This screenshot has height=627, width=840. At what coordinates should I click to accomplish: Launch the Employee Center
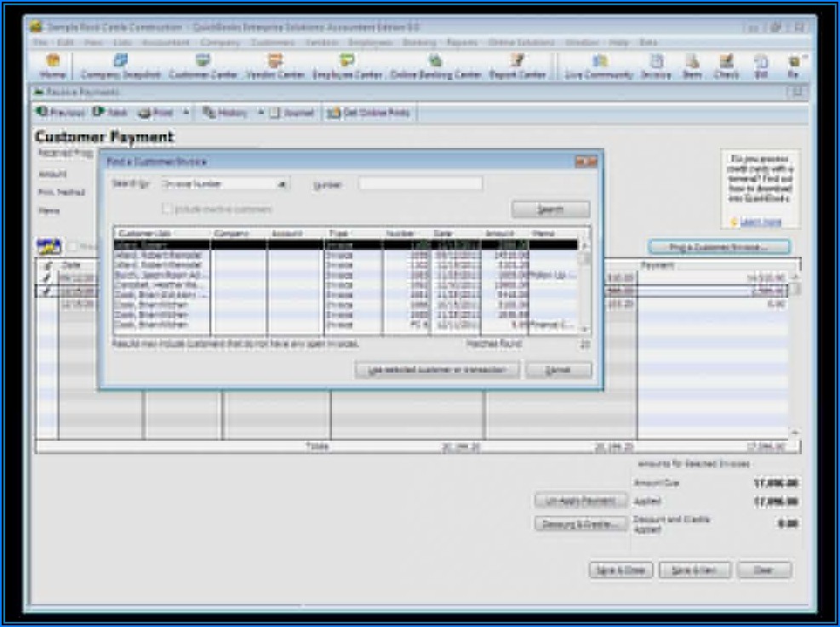(x=346, y=66)
